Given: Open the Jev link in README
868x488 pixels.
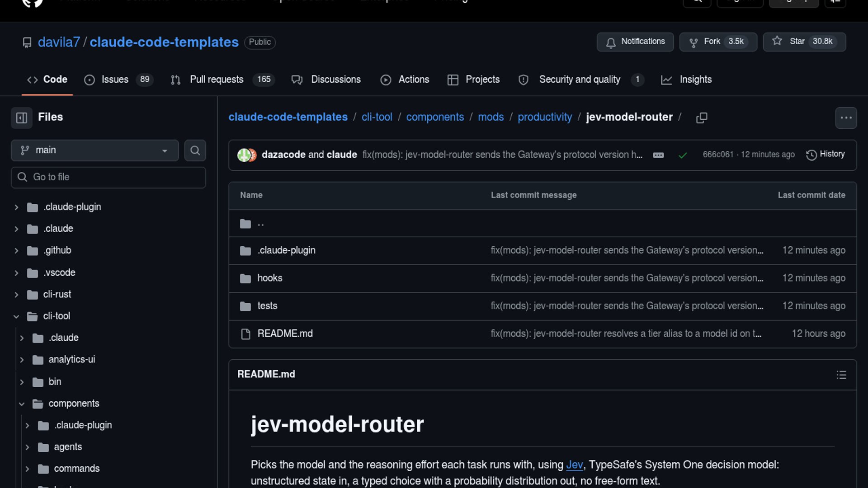Looking at the screenshot, I should click(x=574, y=465).
